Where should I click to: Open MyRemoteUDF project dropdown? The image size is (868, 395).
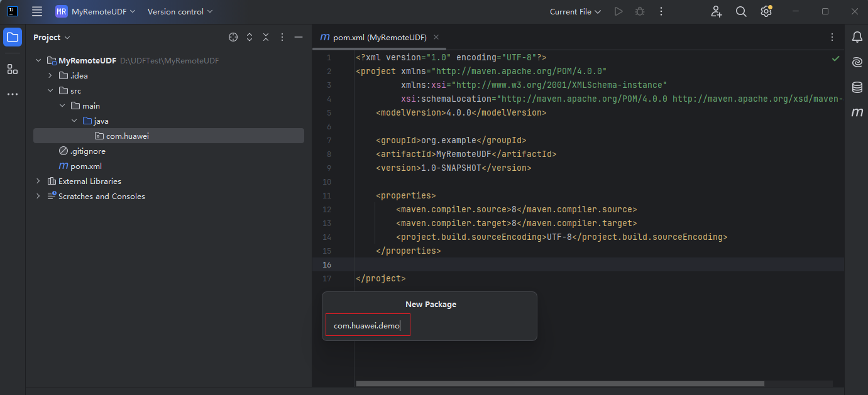point(96,11)
